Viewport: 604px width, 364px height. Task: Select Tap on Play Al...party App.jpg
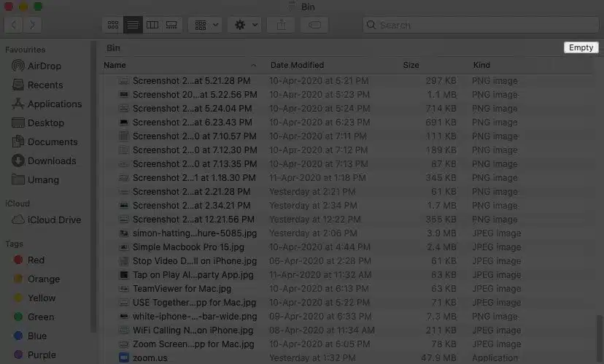click(x=193, y=275)
